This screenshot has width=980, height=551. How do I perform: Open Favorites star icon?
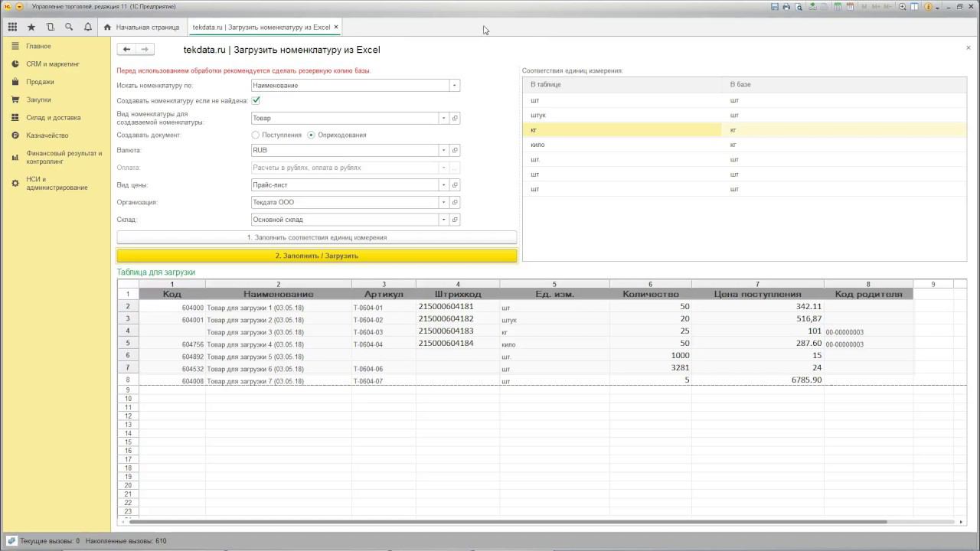point(31,27)
